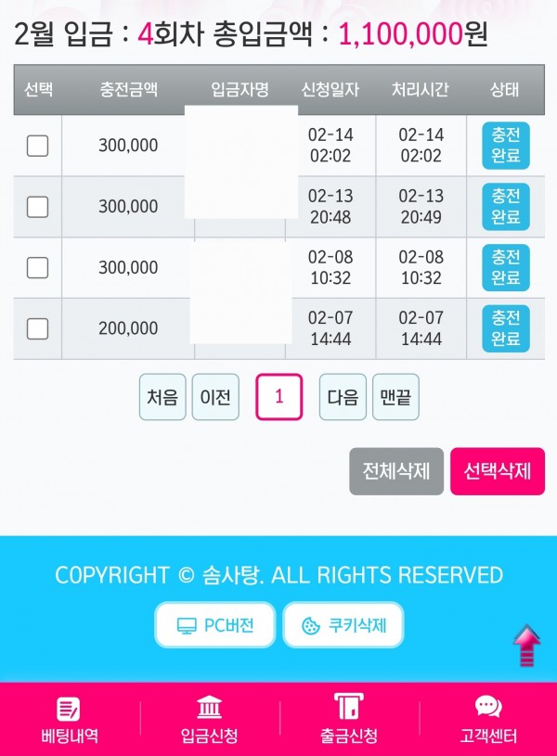
Task: Tick checkbox for 02-08 deposit row
Action: pos(37,267)
